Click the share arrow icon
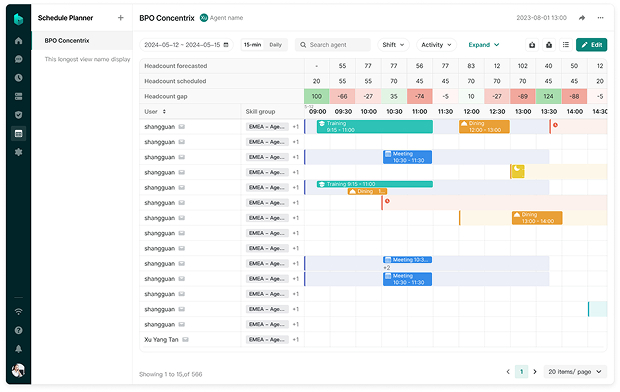Image resolution: width=620 pixels, height=392 pixels. click(x=582, y=18)
